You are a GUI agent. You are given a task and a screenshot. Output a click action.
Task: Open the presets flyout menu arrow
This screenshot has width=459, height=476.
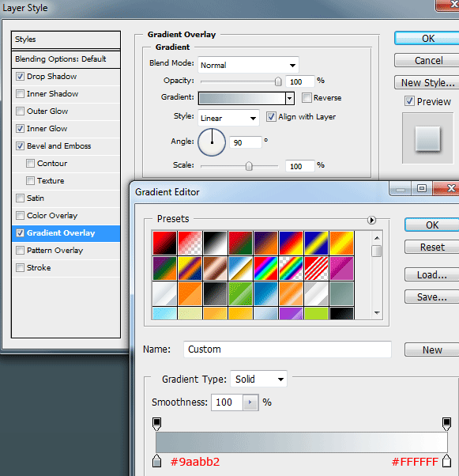coord(371,220)
